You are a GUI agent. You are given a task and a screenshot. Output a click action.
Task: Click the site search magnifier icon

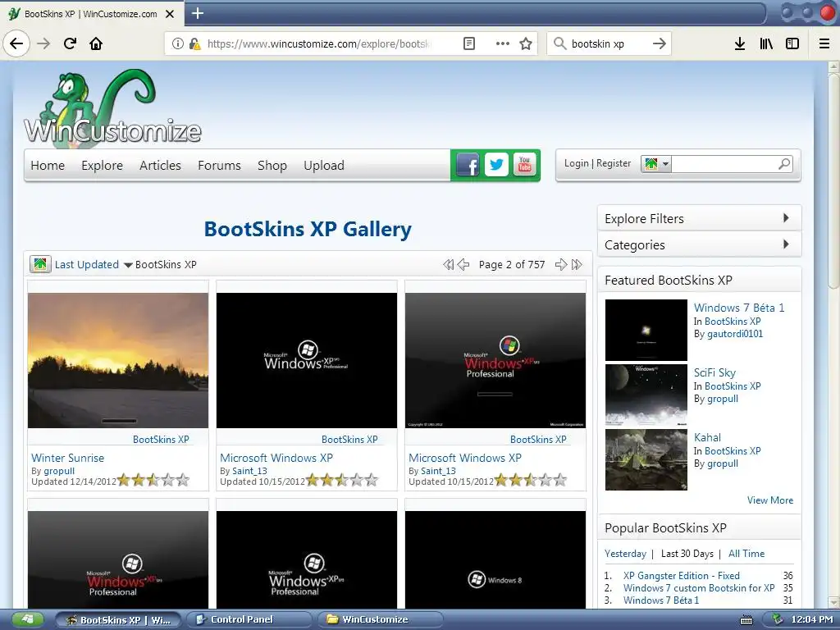(x=784, y=163)
